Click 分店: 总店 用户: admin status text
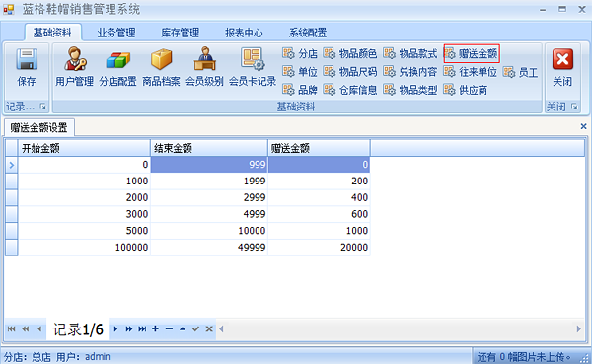592x364 pixels. click(x=57, y=357)
